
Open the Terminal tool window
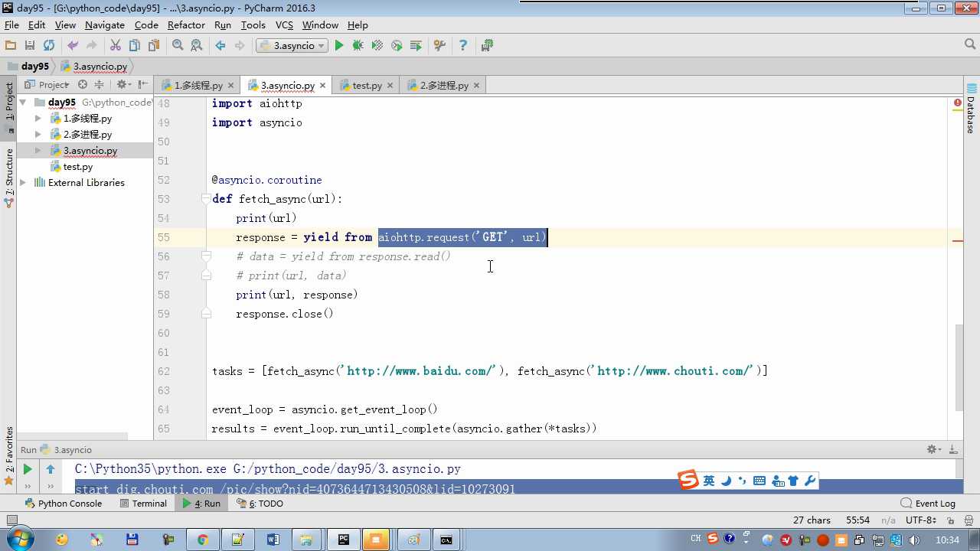click(x=143, y=504)
